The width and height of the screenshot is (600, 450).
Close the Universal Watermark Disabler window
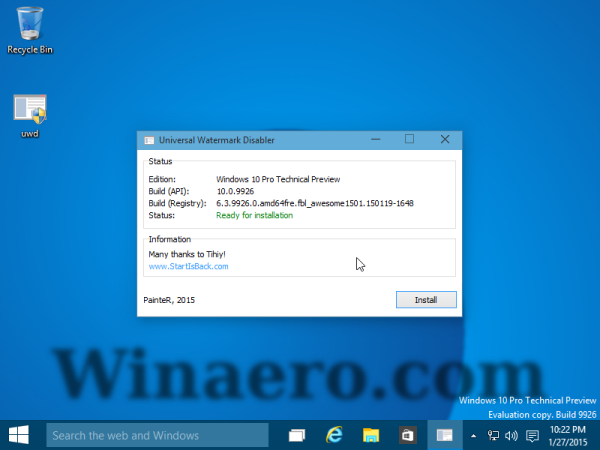[x=445, y=139]
